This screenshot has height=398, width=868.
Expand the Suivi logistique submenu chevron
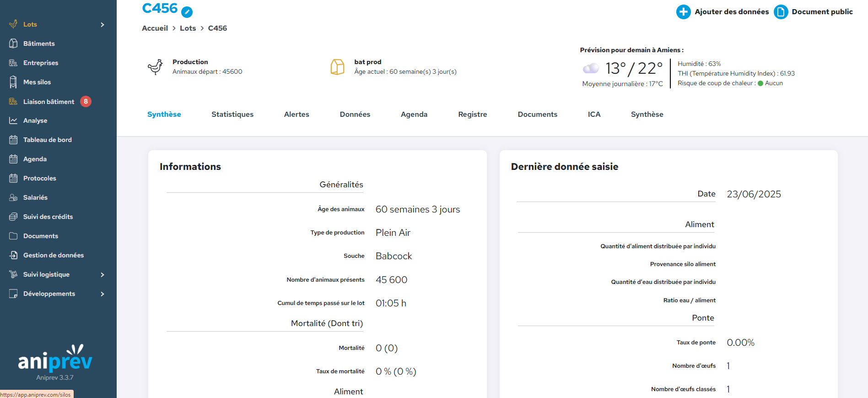click(102, 275)
